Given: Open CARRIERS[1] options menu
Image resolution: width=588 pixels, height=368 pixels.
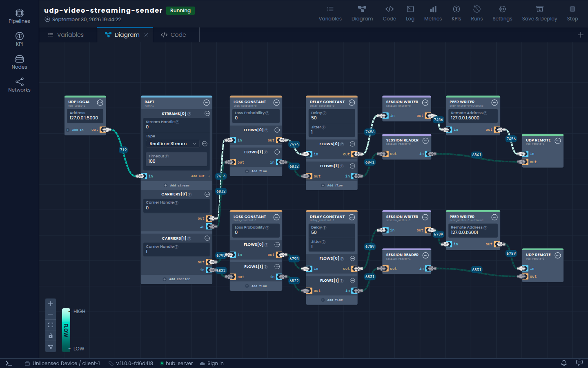Looking at the screenshot, I should click(207, 238).
